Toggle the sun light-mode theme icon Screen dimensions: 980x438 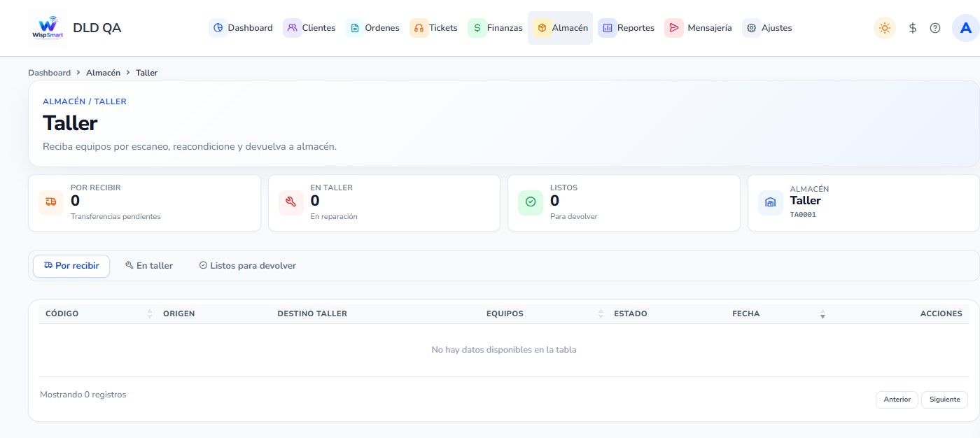(885, 28)
